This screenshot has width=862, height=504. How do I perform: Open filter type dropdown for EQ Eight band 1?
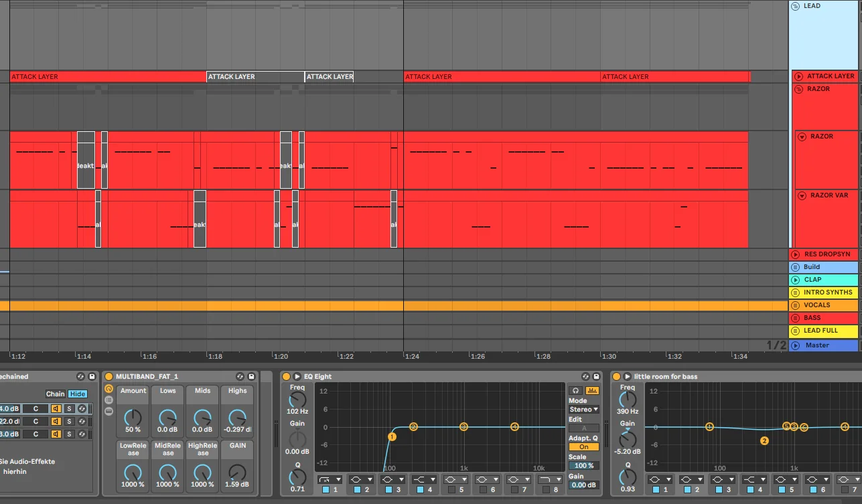tap(330, 480)
